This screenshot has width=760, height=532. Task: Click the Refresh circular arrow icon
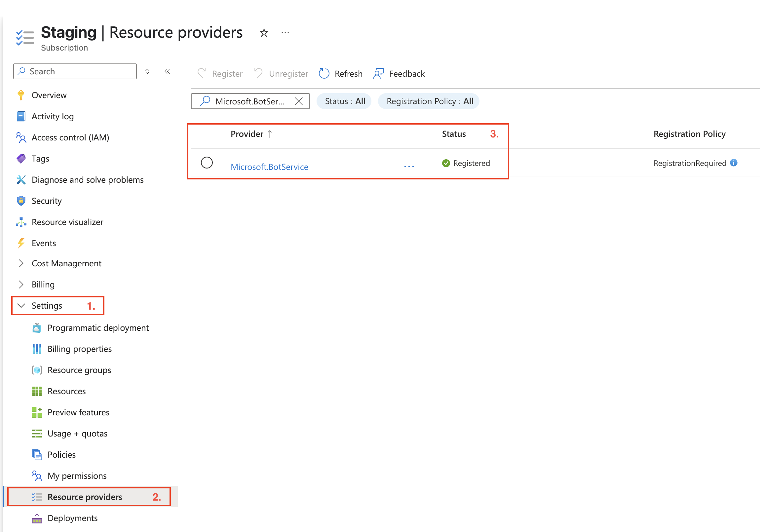[324, 73]
